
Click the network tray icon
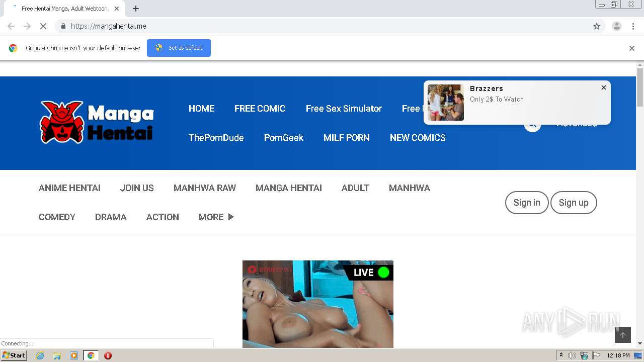tap(584, 355)
